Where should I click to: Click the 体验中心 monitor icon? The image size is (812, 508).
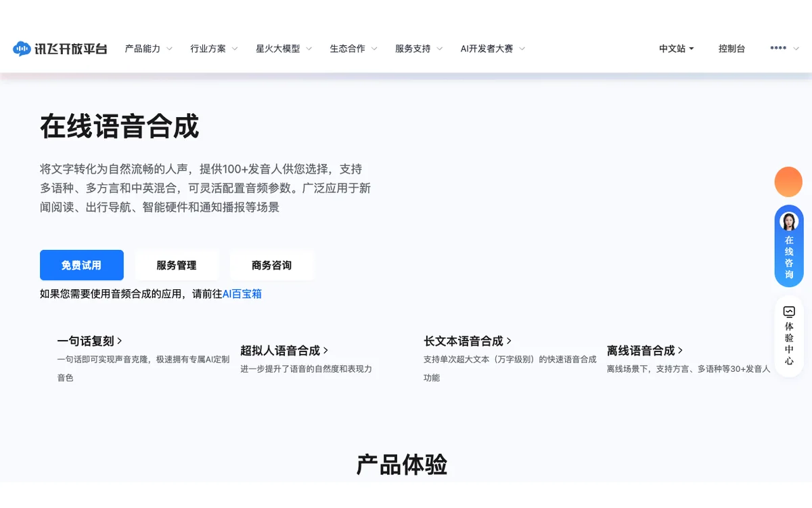pyautogui.click(x=789, y=312)
